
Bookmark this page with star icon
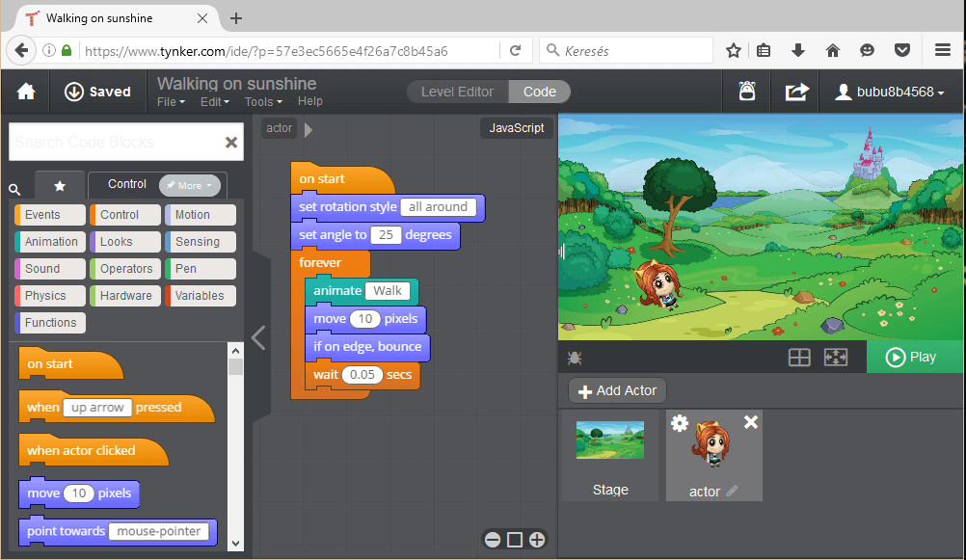733,50
